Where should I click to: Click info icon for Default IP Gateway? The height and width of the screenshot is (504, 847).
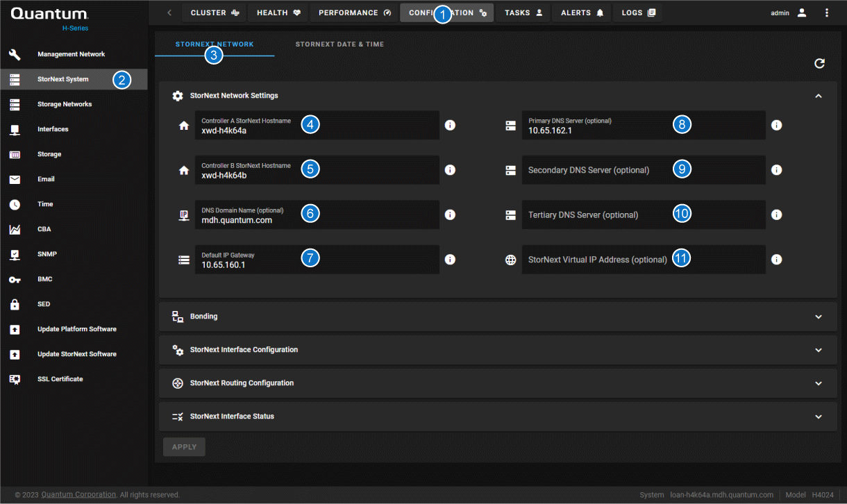(450, 260)
